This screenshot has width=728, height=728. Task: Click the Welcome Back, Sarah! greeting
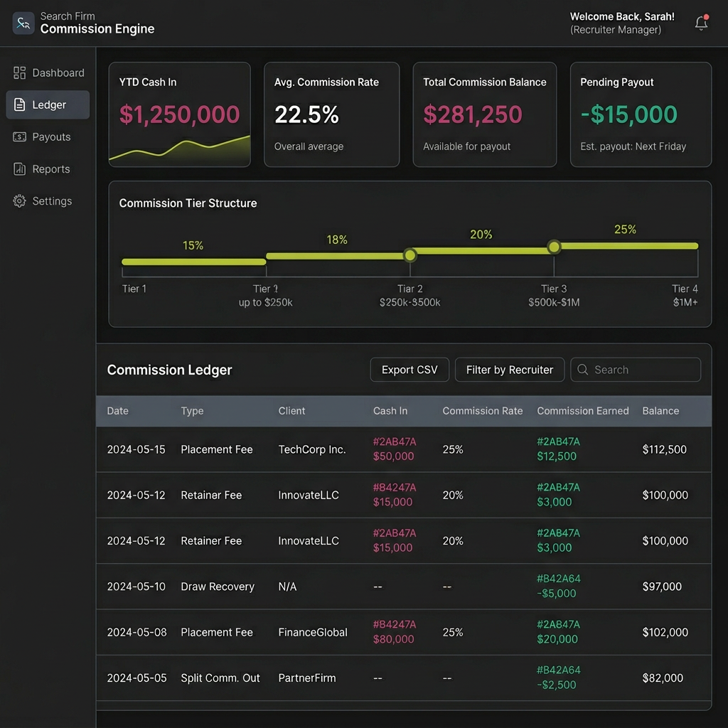[622, 17]
